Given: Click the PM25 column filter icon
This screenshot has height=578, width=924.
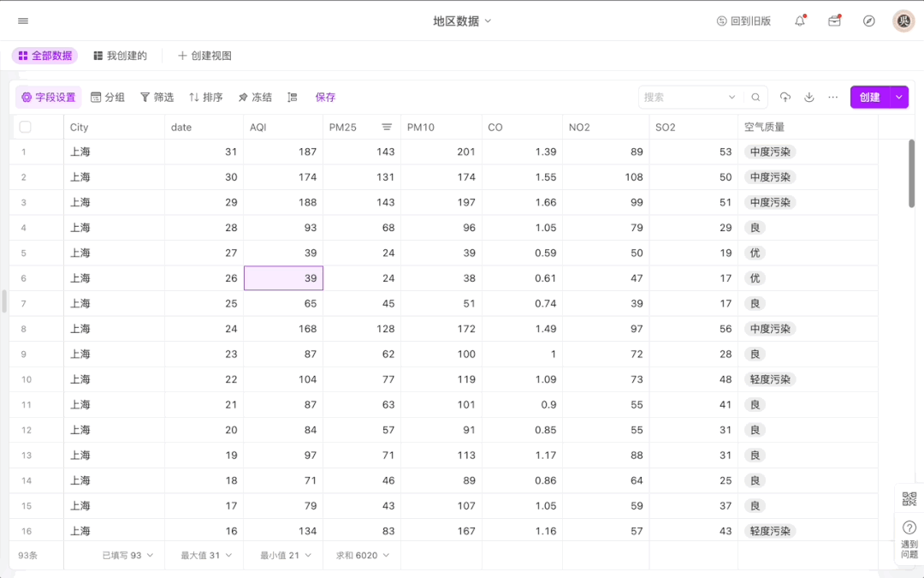Looking at the screenshot, I should (387, 127).
